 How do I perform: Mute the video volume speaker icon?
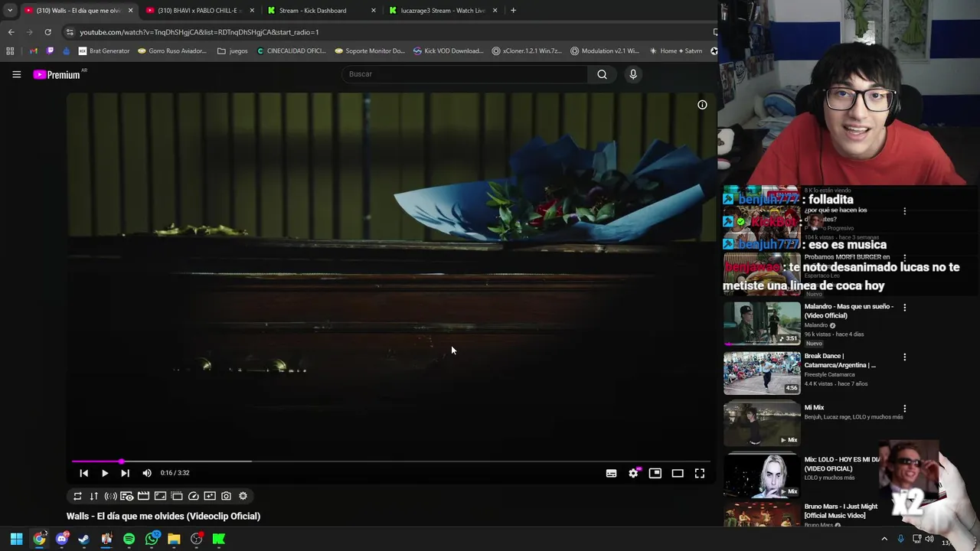(x=147, y=473)
